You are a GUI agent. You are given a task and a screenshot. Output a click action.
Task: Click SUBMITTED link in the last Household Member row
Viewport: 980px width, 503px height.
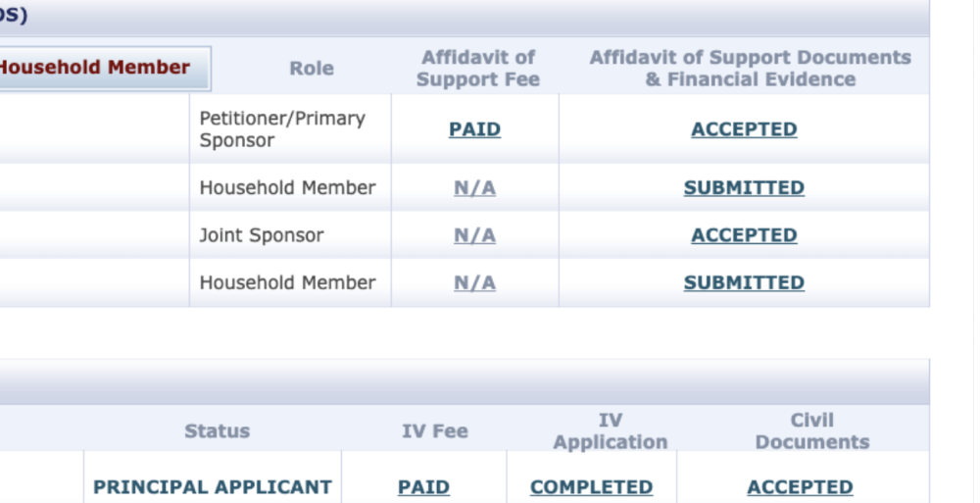(744, 282)
